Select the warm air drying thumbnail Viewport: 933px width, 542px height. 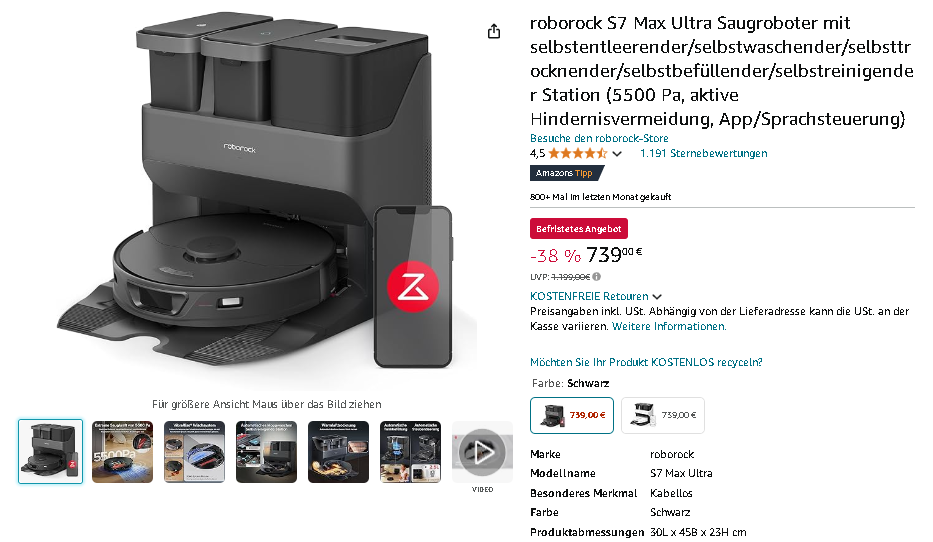point(339,452)
